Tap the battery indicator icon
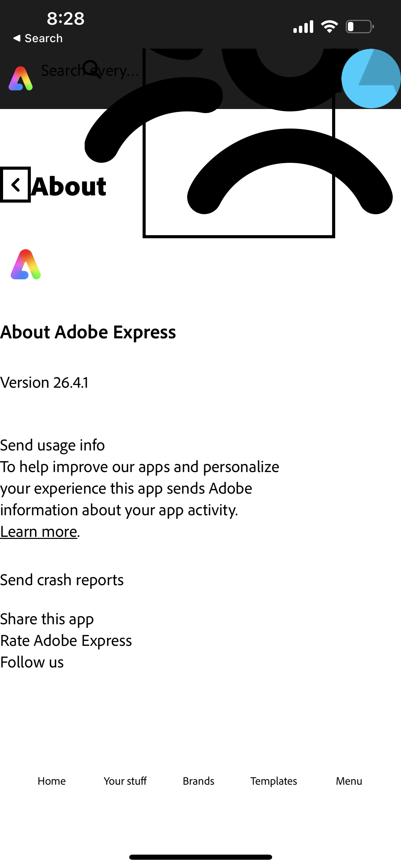This screenshot has height=868, width=401. pyautogui.click(x=360, y=26)
